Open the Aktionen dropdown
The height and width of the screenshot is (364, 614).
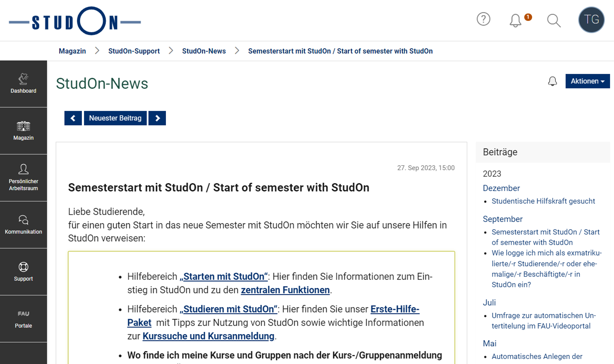pyautogui.click(x=587, y=81)
